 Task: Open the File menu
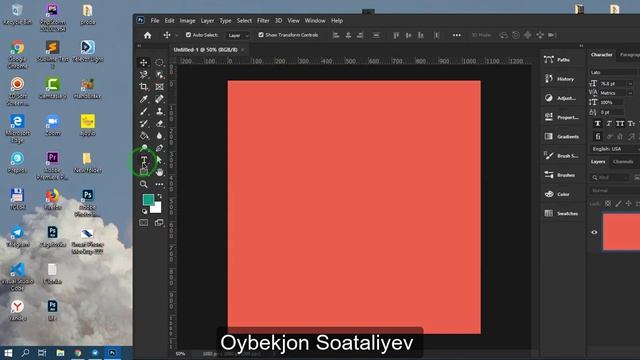pos(155,20)
